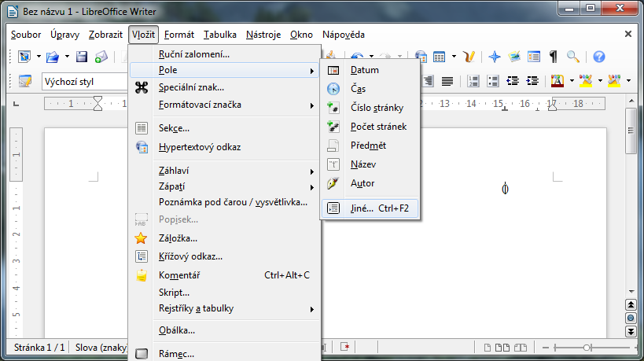Open the paragraph style box 'Výchozí styl'
The height and width of the screenshot is (361, 644).
tap(85, 81)
